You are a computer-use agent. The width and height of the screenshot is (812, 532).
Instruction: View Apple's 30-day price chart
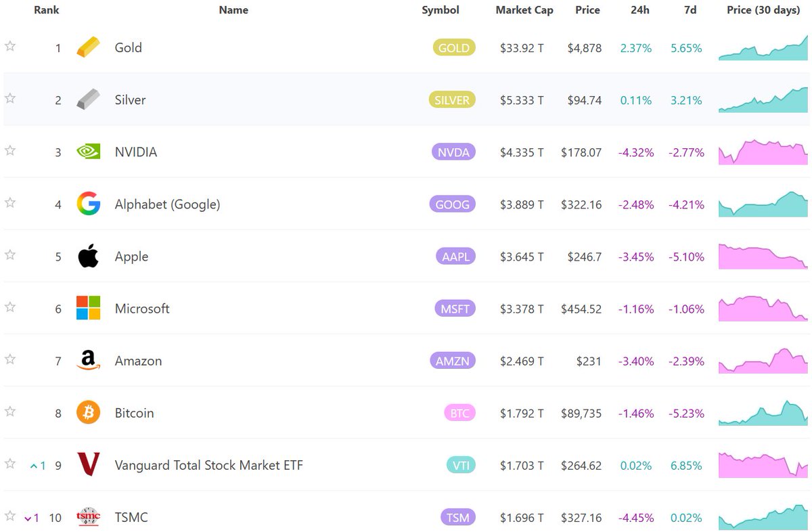pos(763,257)
